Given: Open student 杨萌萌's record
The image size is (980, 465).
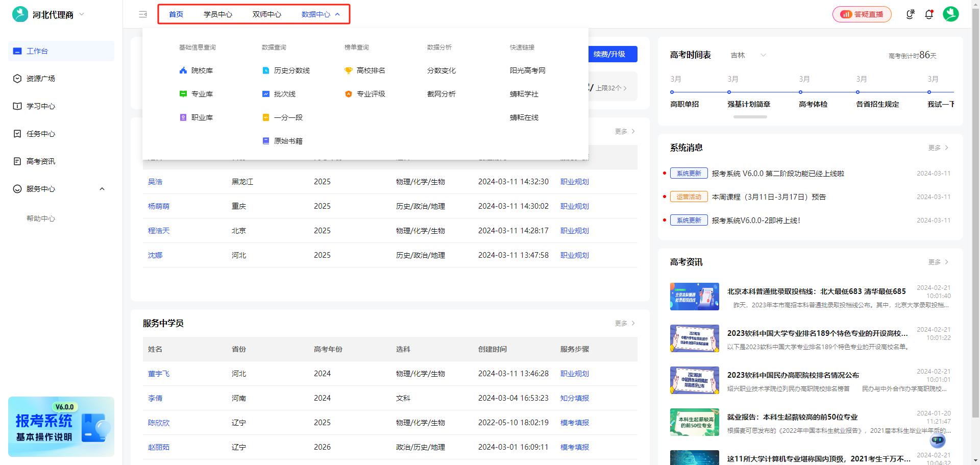Looking at the screenshot, I should click(x=159, y=206).
